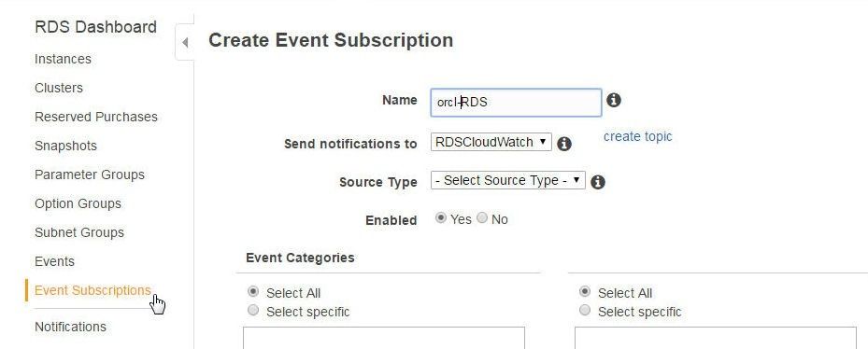Go to Snapshots in the sidebar
Image resolution: width=868 pixels, height=349 pixels.
pyautogui.click(x=66, y=146)
